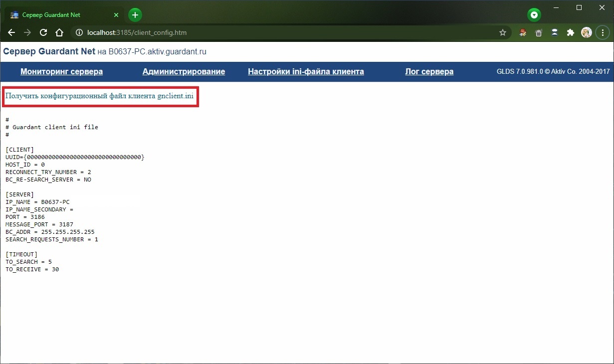The image size is (614, 364).
Task: Open a new tab with the plus button
Action: [x=135, y=15]
